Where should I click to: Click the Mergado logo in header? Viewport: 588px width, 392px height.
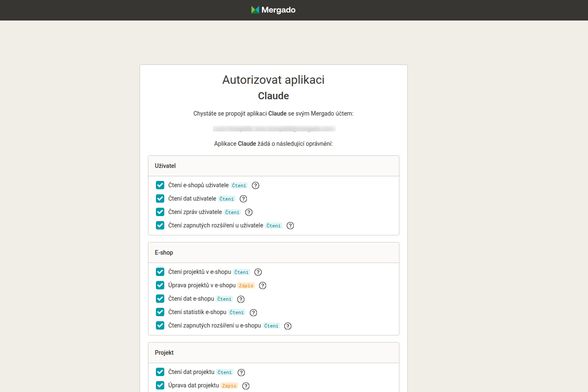(x=273, y=10)
